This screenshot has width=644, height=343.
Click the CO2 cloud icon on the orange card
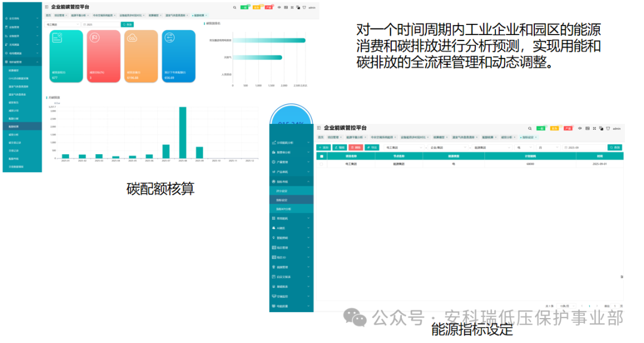(132, 38)
